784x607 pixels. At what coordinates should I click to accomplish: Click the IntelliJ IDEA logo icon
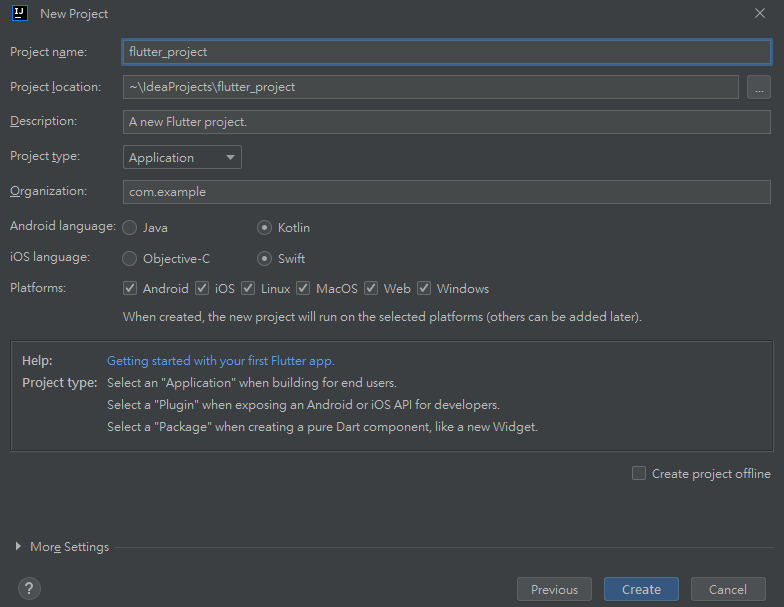20,14
